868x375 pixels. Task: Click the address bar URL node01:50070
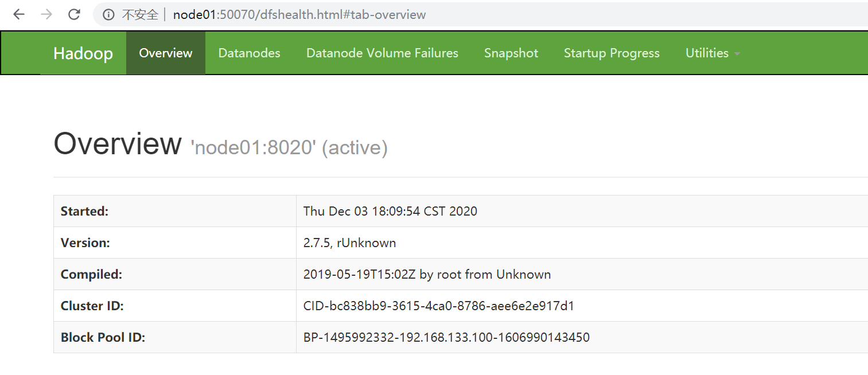click(299, 15)
